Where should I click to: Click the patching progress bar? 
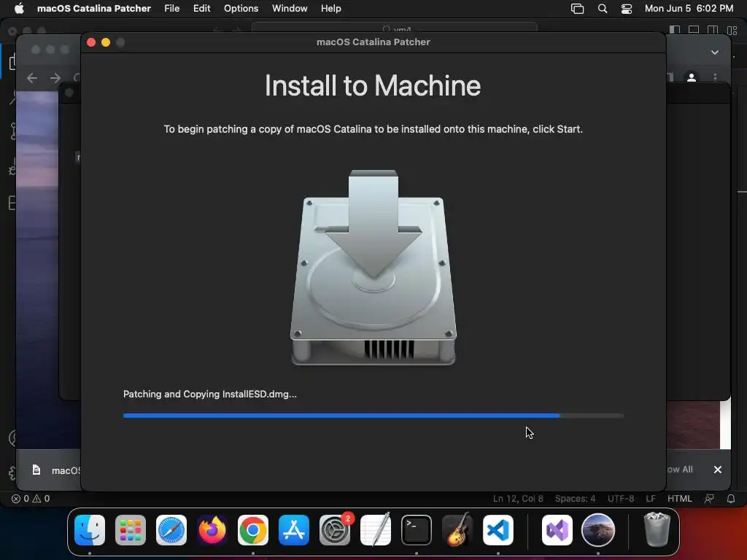[373, 416]
